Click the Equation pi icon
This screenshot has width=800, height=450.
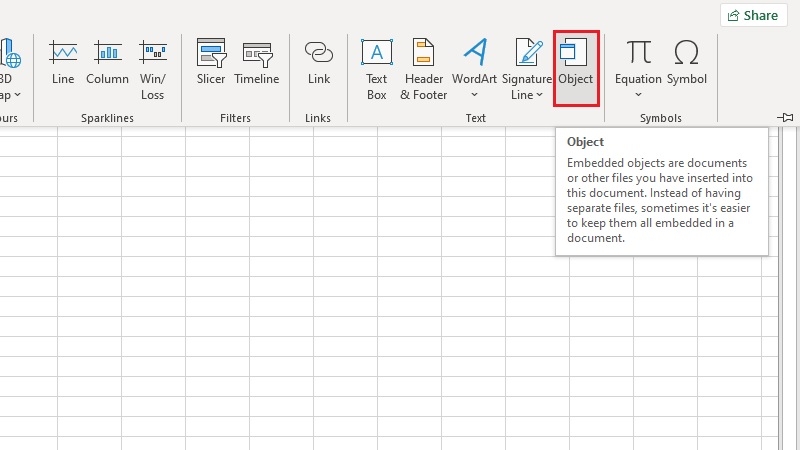coord(638,52)
